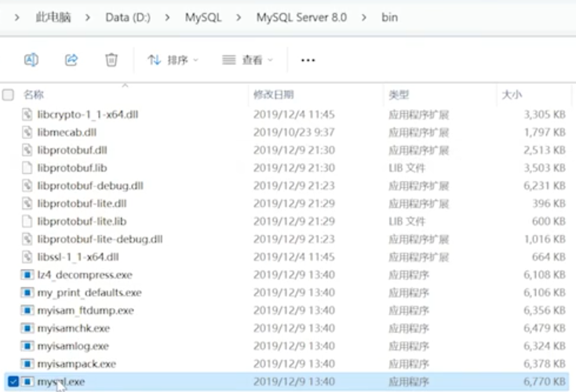The width and height of the screenshot is (576, 392).
Task: Open the three-dots more options menu
Action: (308, 60)
